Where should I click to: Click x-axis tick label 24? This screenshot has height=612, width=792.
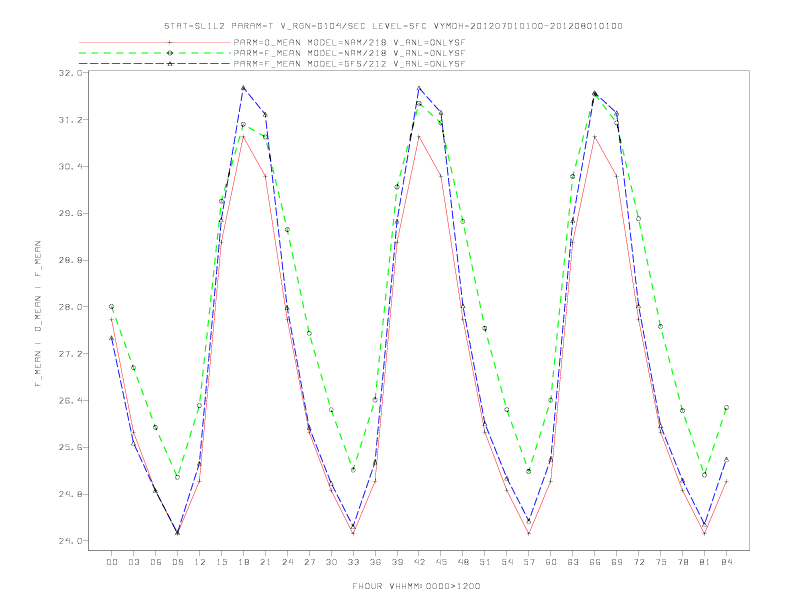pos(287,562)
